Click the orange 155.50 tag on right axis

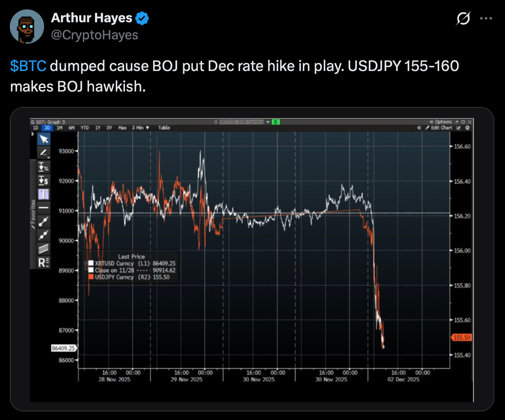(x=461, y=337)
